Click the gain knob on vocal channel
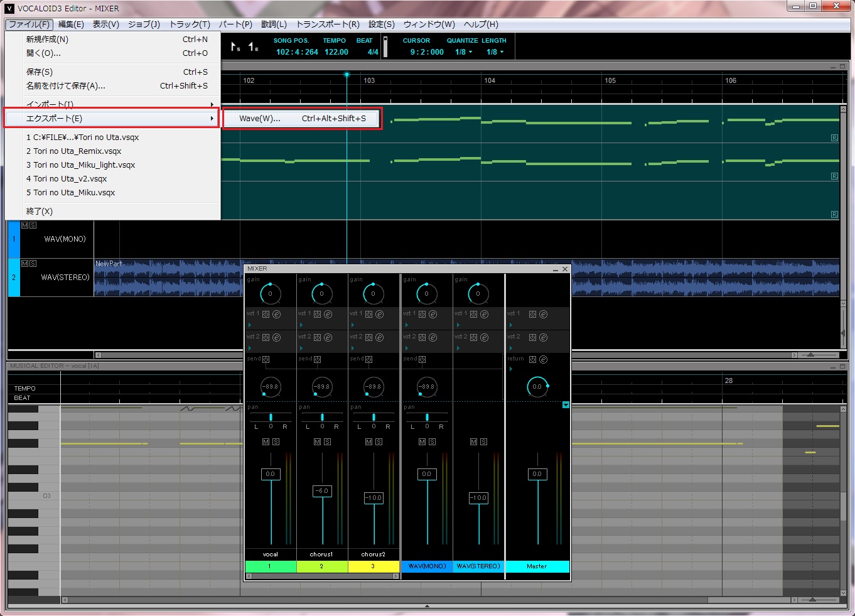Viewport: 855px width, 616px height. [x=270, y=293]
